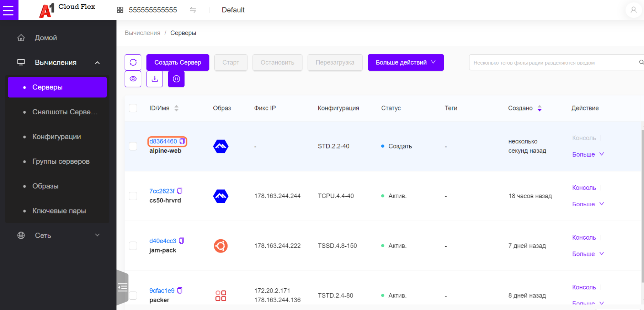This screenshot has width=644, height=310.
Task: Open Группы серверов in sidebar
Action: coord(57,162)
